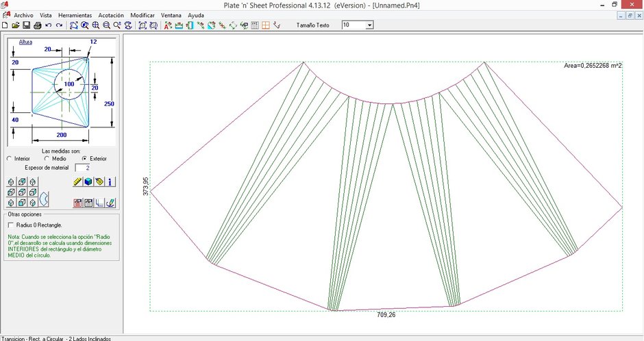Viewport: 644px width, 341px height.
Task: Select the 373,95 height dimension text
Action: click(x=145, y=186)
